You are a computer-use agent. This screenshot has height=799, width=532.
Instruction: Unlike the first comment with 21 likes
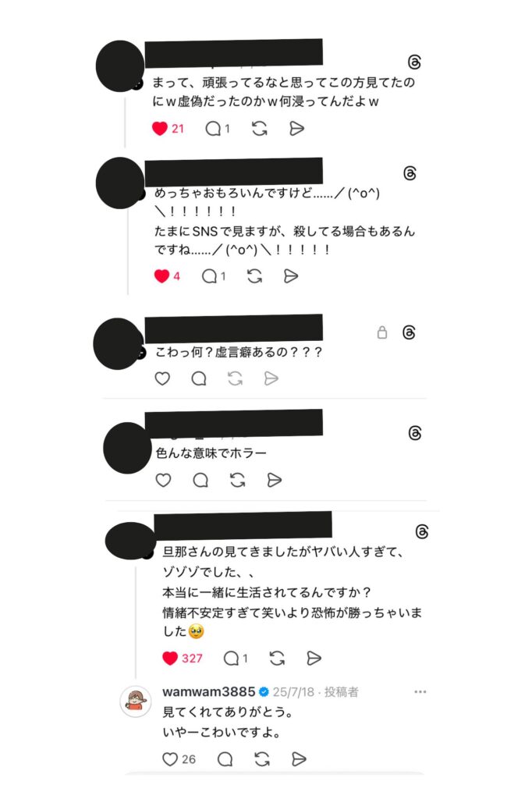point(160,129)
